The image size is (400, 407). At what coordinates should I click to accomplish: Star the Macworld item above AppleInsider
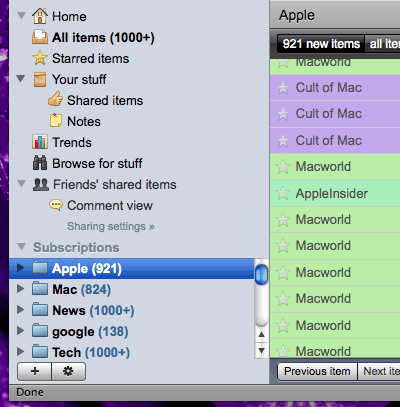[x=283, y=167]
